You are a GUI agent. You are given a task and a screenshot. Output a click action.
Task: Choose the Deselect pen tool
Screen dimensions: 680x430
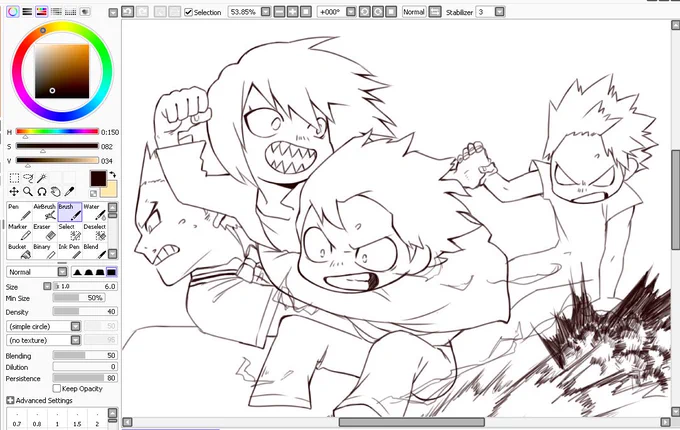point(95,232)
